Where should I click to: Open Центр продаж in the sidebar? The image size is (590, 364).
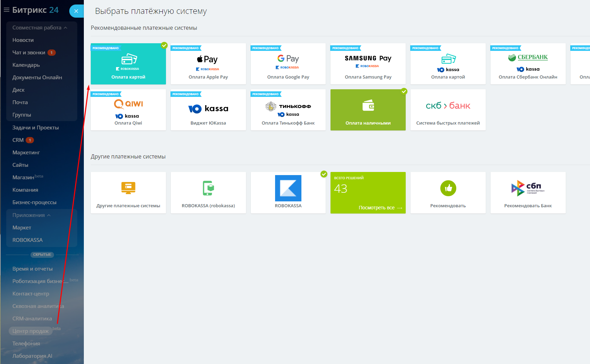tap(30, 331)
